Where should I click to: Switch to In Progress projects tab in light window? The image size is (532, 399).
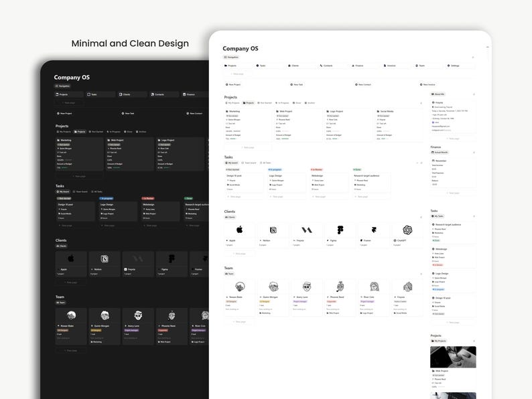[282, 102]
